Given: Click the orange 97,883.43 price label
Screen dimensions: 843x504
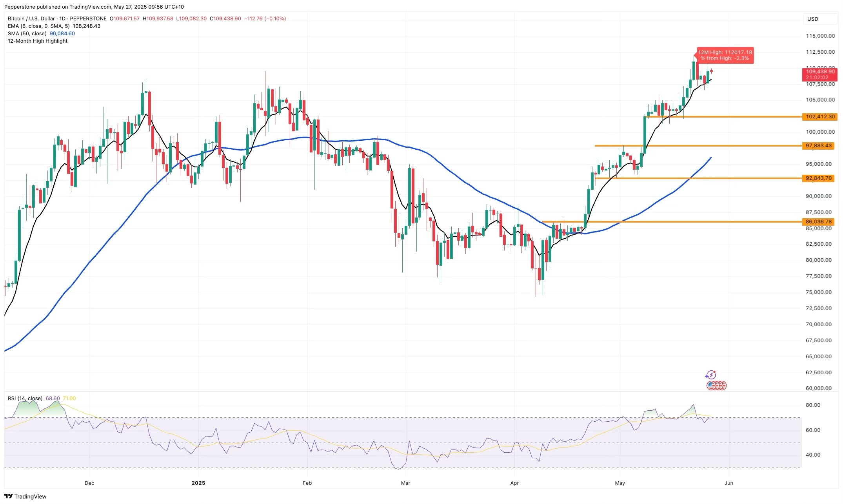Looking at the screenshot, I should coord(818,146).
